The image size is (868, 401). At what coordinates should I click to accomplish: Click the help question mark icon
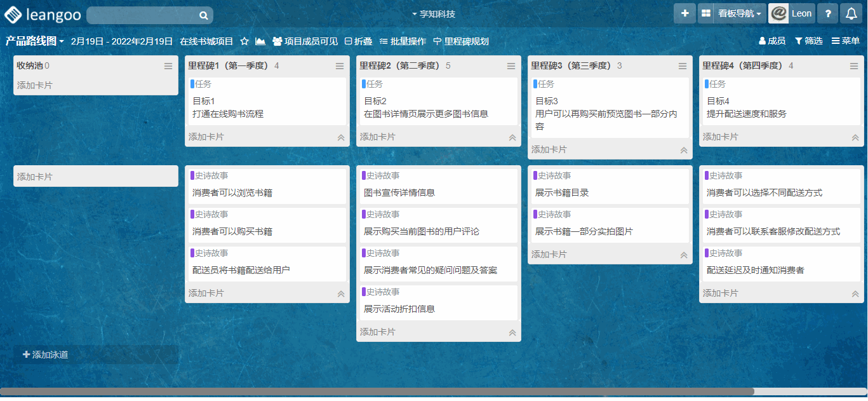click(827, 13)
